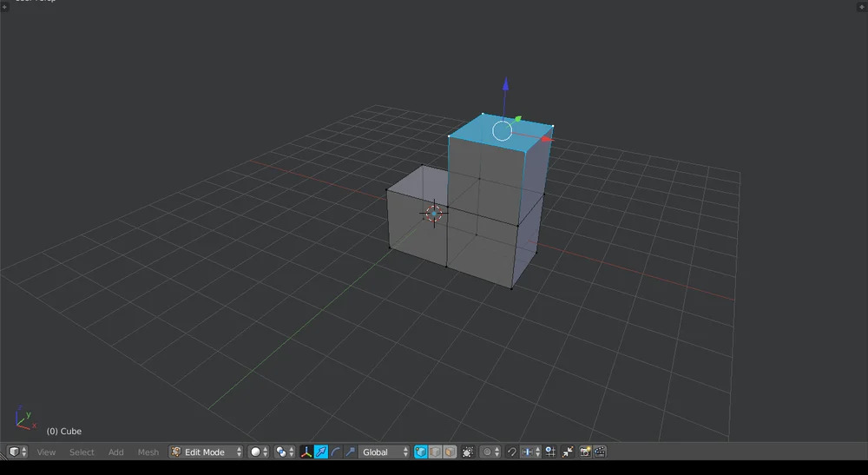Click the translate manipulator arrow icon

pyautogui.click(x=321, y=452)
